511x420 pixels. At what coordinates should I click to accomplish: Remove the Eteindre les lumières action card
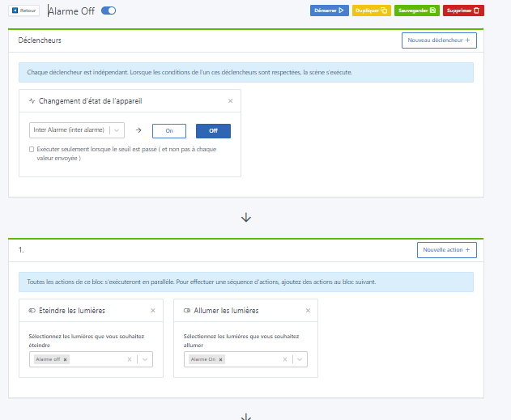[x=153, y=310]
